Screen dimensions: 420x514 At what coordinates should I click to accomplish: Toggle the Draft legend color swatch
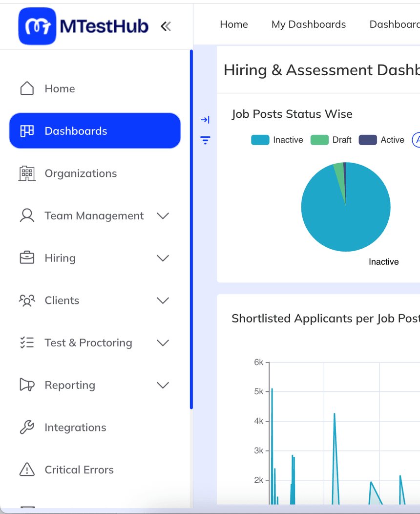coord(319,140)
